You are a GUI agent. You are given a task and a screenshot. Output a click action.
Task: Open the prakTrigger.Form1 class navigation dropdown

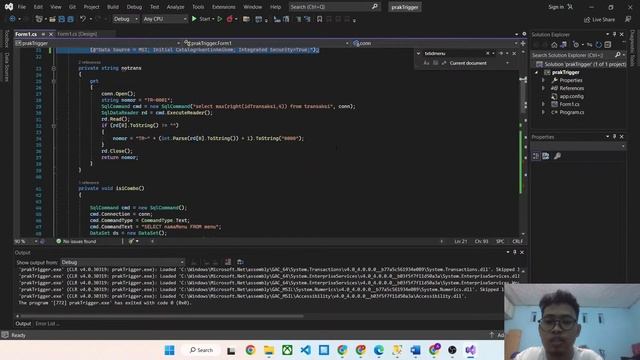click(266, 43)
